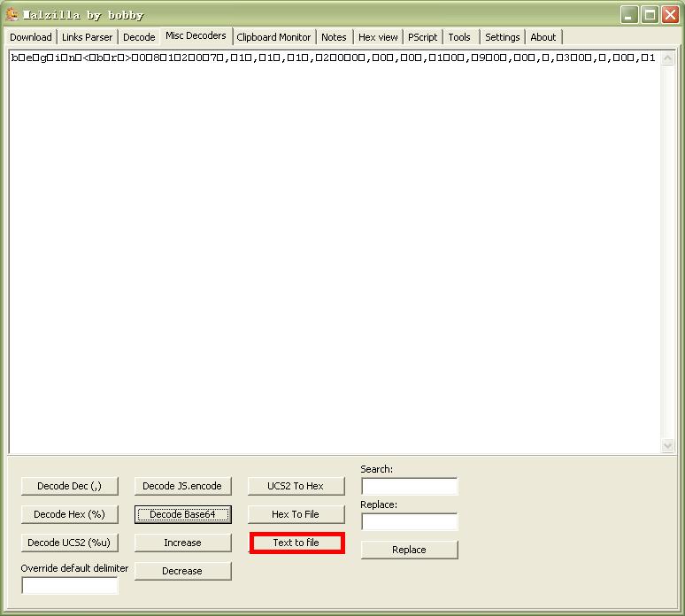Convert with UCS2 To Hex
This screenshot has width=685, height=616.
(296, 486)
